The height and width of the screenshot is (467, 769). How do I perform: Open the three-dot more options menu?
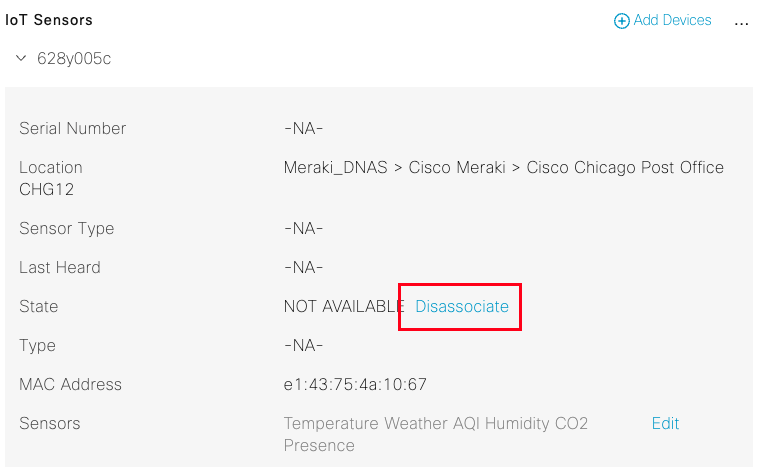[x=741, y=22]
